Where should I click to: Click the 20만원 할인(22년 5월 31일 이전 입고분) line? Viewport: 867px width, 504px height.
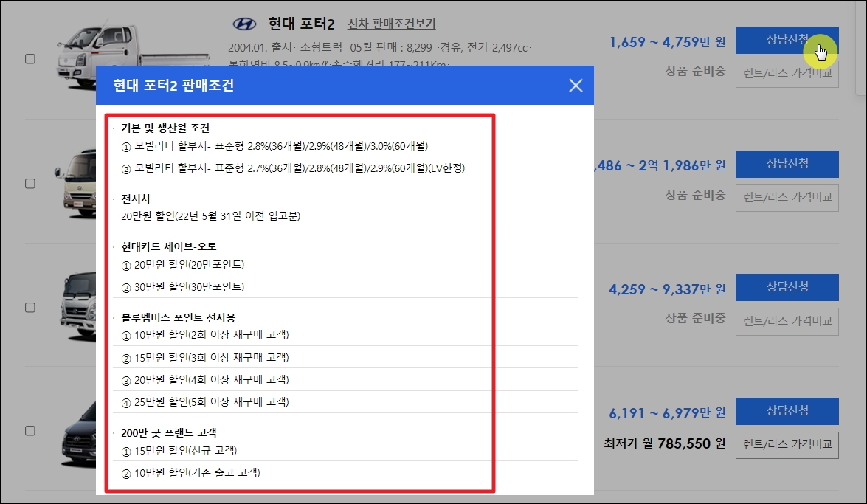211,216
